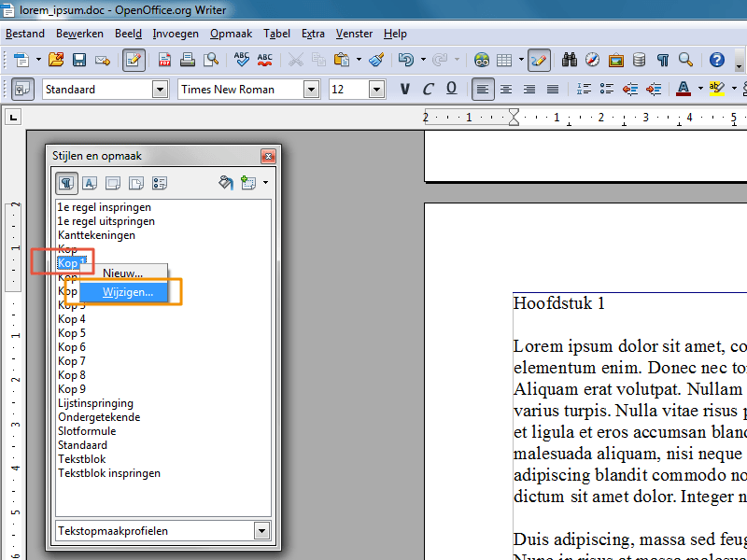
Task: Toggle numbering on/off
Action: pos(584,89)
